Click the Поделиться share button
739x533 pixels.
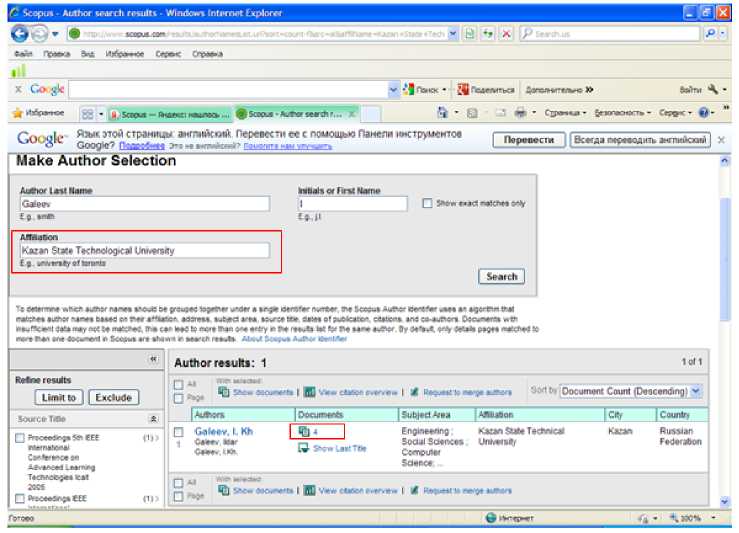tap(486, 89)
